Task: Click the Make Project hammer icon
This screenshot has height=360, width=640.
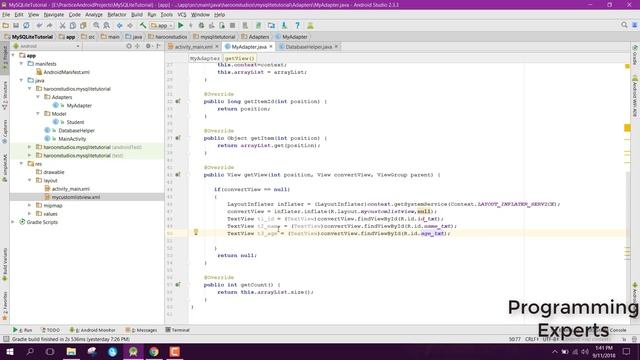Action: point(143,25)
